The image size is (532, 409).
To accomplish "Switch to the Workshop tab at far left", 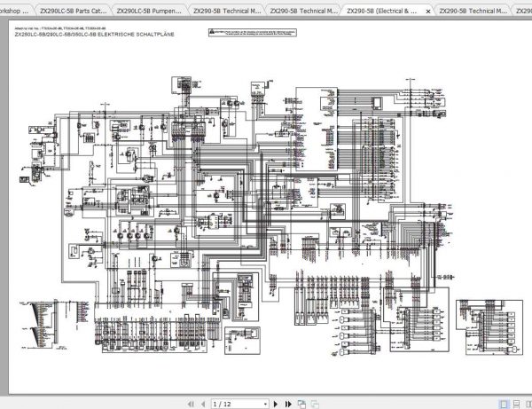I will (15, 11).
